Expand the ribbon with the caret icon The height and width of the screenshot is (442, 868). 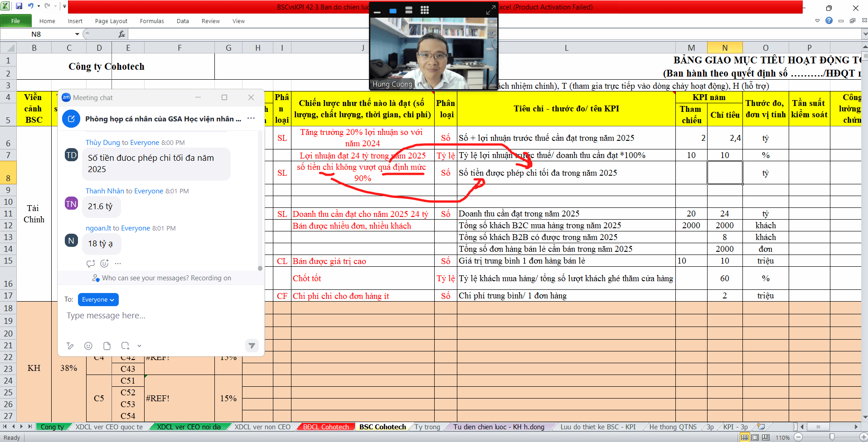click(x=817, y=20)
